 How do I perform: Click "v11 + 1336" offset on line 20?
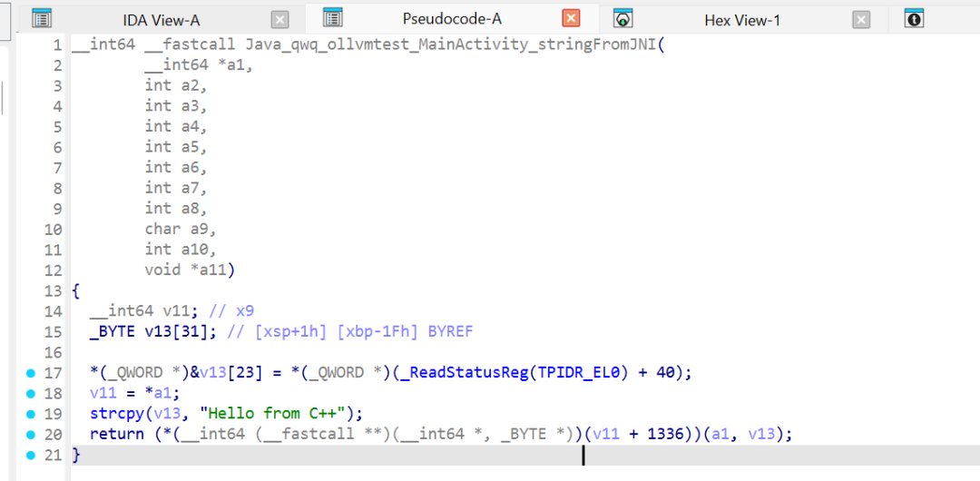pyautogui.click(x=639, y=434)
